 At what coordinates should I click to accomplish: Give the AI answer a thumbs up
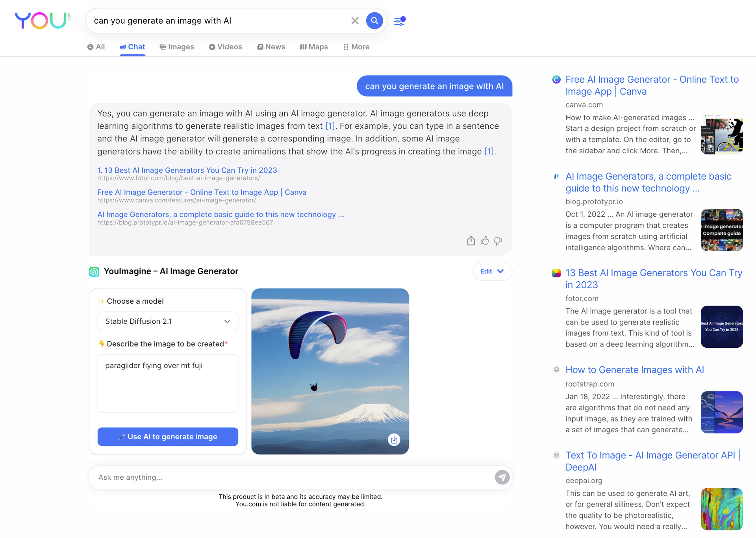pos(485,241)
